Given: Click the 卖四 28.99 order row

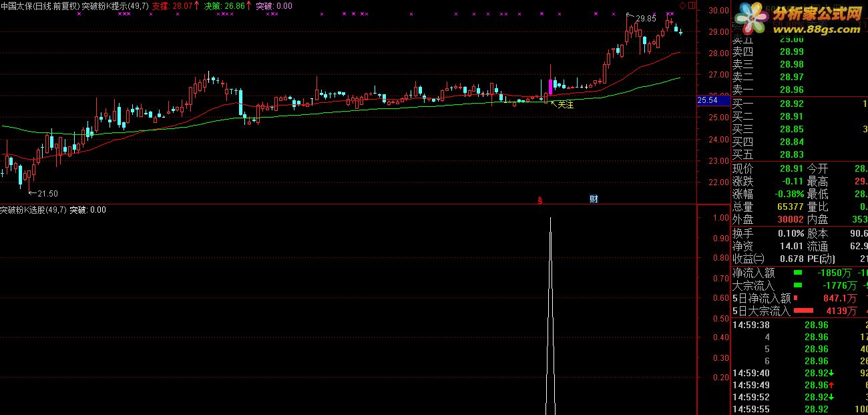Looking at the screenshot, I should 799,51.
